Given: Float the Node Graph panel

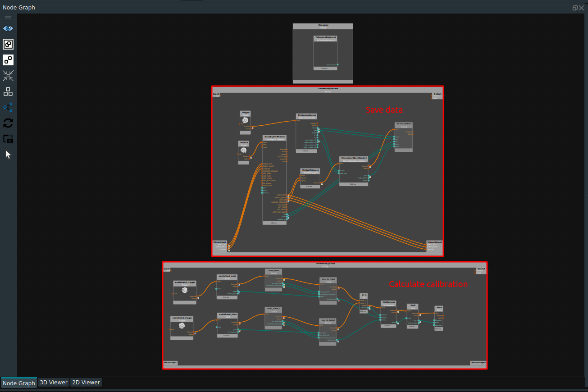Looking at the screenshot, I should (575, 8).
